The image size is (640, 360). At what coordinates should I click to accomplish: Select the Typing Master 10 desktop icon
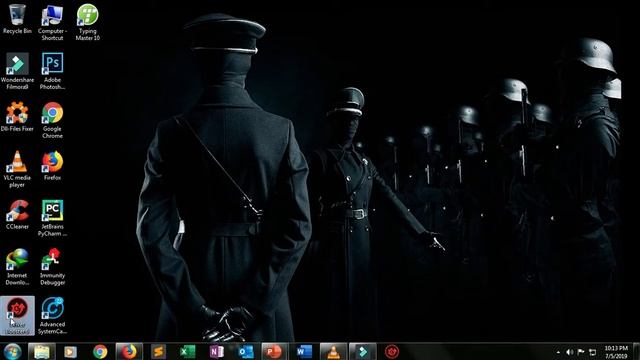tap(87, 22)
